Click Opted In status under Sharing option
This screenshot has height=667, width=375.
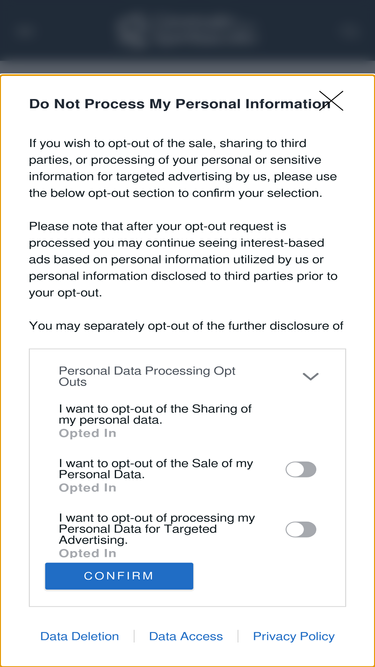point(87,433)
